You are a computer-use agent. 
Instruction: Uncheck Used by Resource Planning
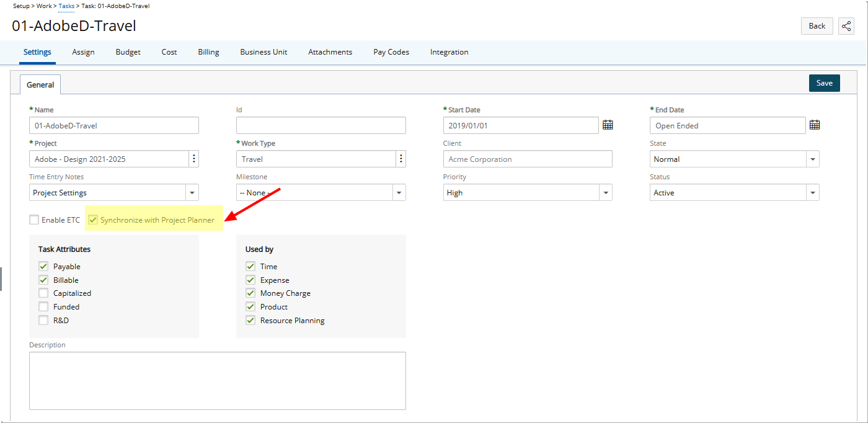click(x=250, y=320)
